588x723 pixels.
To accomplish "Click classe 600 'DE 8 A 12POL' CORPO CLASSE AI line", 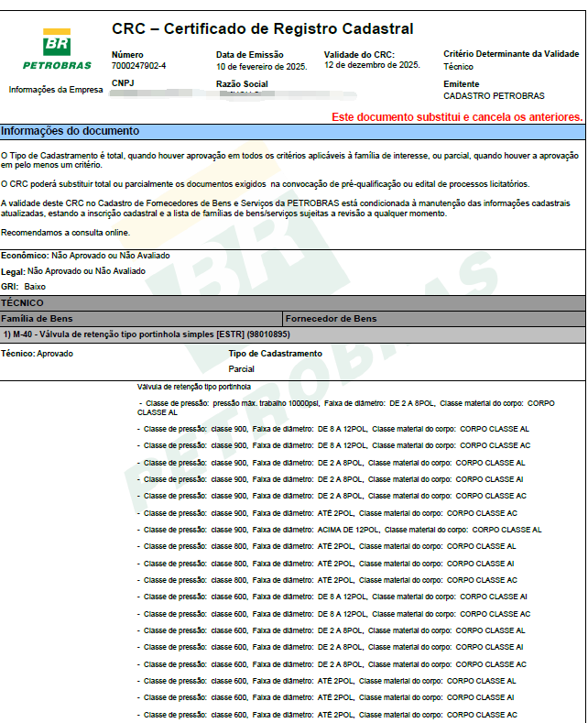I will 332,597.
